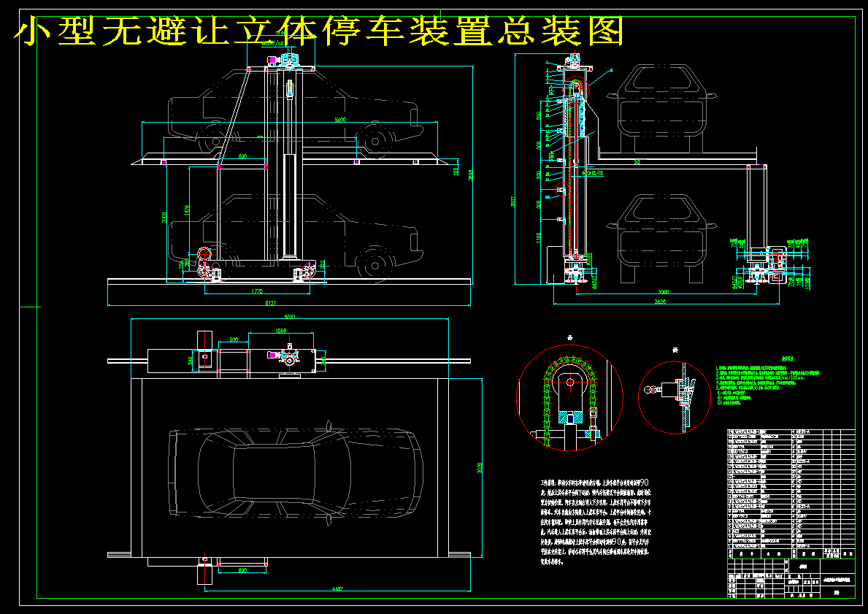Select the 1770 wheelbase dimension text

point(257,291)
